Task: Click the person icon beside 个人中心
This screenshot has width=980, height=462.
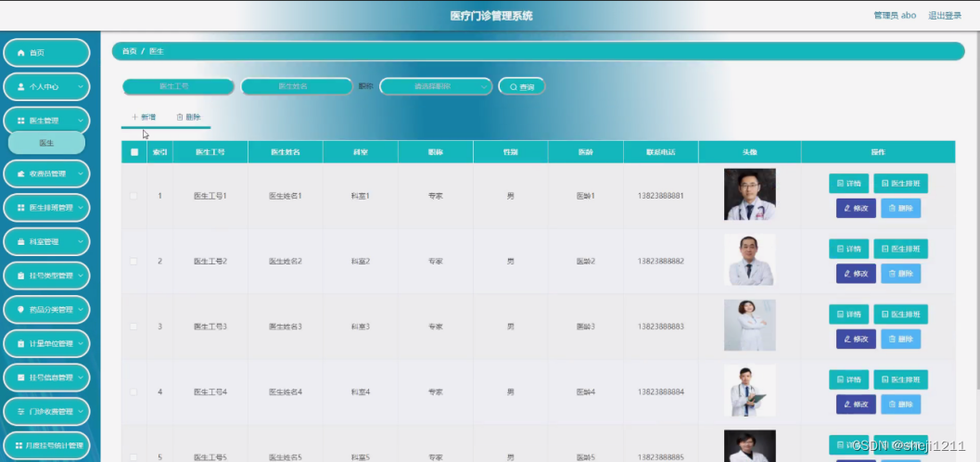Action: 20,87
